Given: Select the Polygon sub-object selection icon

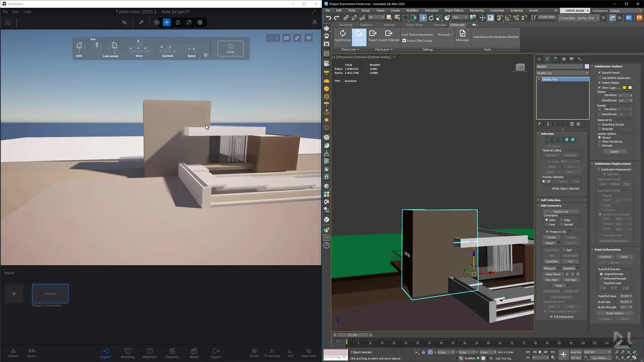Looking at the screenshot, I should click(567, 140).
